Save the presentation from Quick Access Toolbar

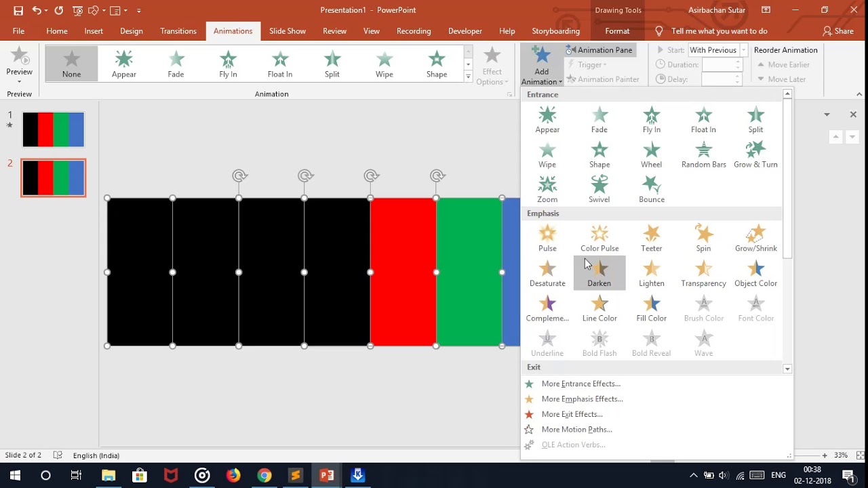tap(18, 10)
